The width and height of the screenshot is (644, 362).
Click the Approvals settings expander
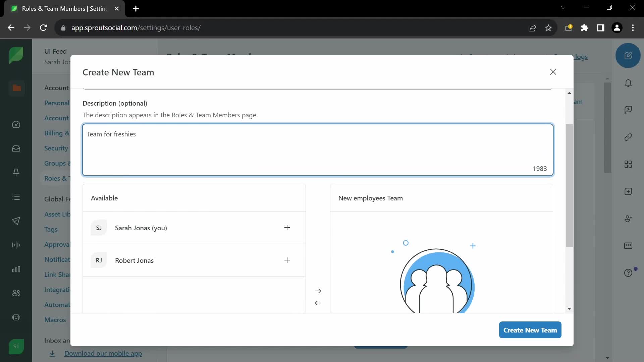(x=57, y=244)
